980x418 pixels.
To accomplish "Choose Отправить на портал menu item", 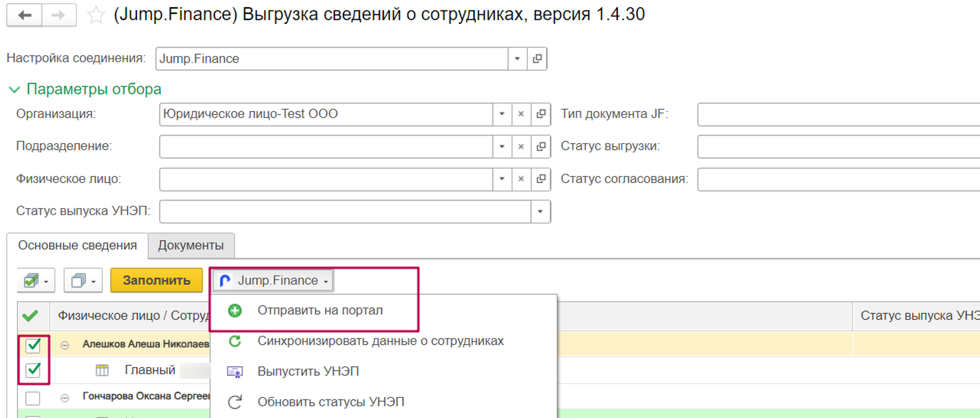I will point(319,311).
